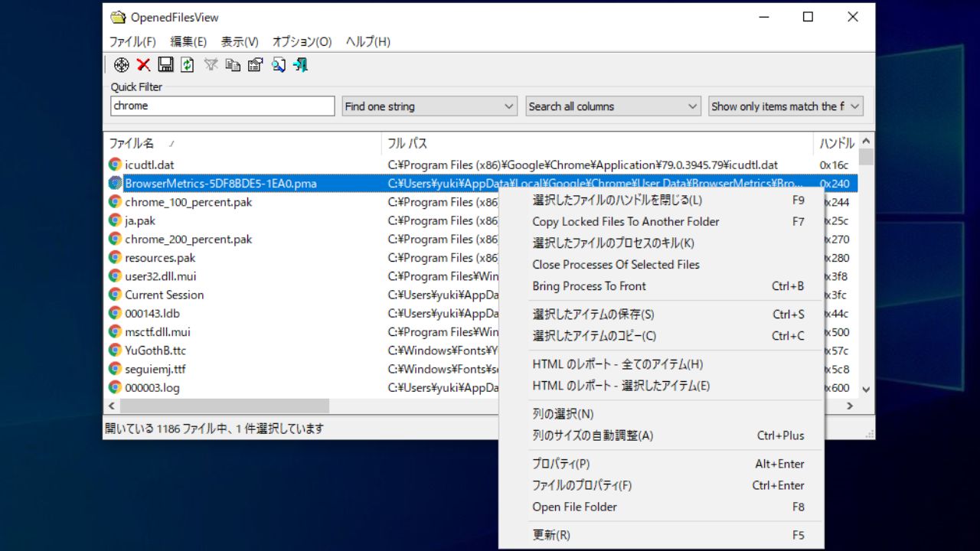The height and width of the screenshot is (551, 980).
Task: Choose 更新(R) from the context menu
Action: pyautogui.click(x=661, y=535)
